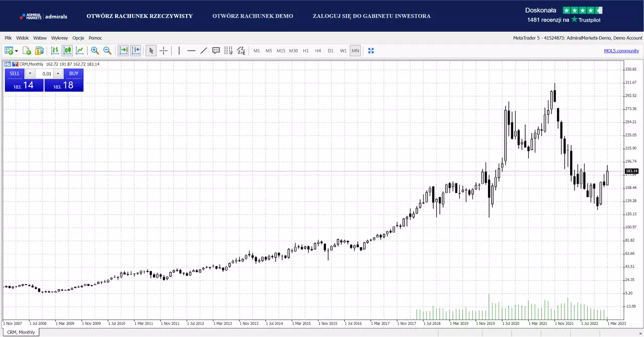Image resolution: width=644 pixels, height=337 pixels.
Task: Select the CRM, Monthly chart tab
Action: tap(21, 332)
